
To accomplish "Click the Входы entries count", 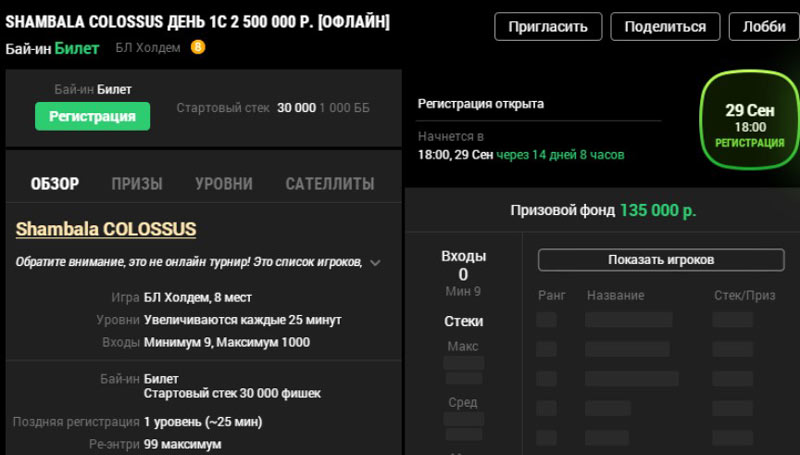I will point(463,274).
